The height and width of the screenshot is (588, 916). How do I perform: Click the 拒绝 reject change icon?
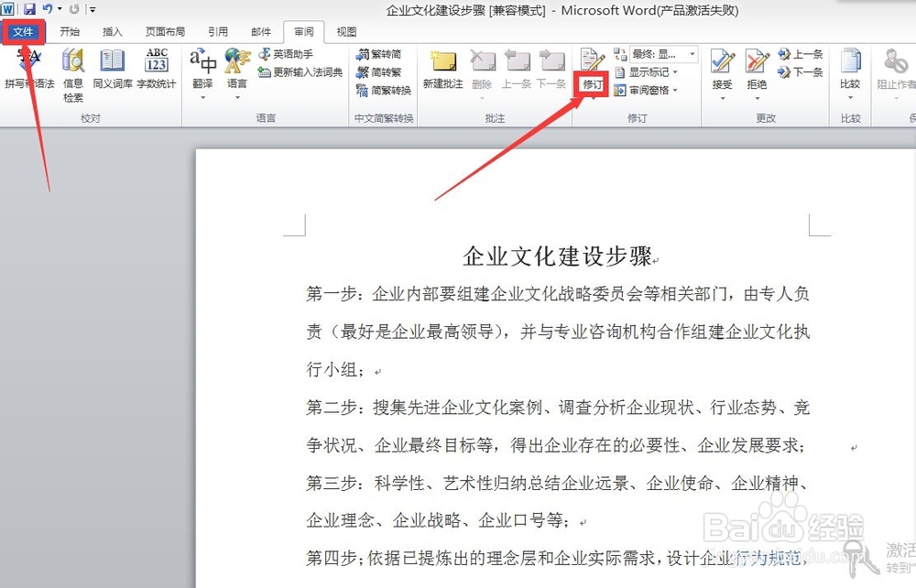(x=757, y=64)
